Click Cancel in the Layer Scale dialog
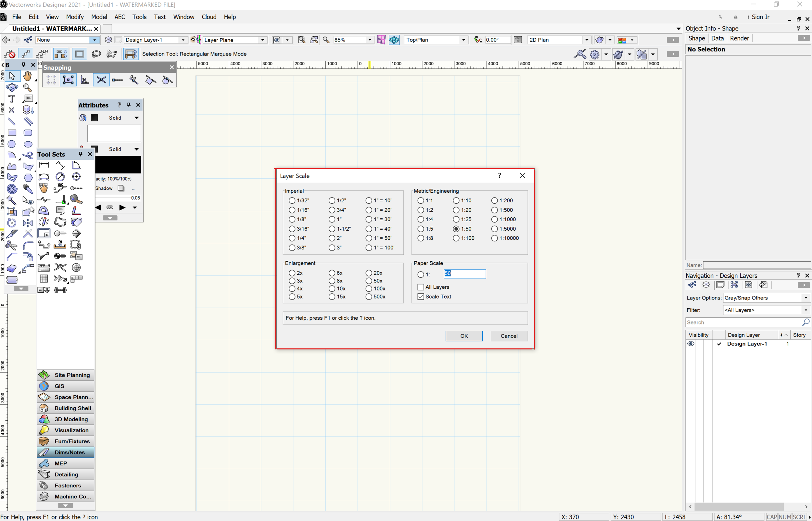 [x=509, y=336]
